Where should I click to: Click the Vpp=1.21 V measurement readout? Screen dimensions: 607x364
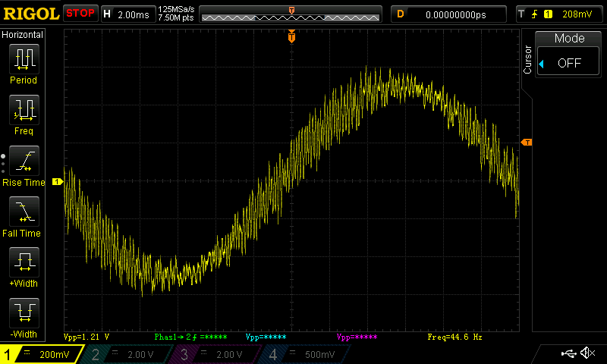86,336
